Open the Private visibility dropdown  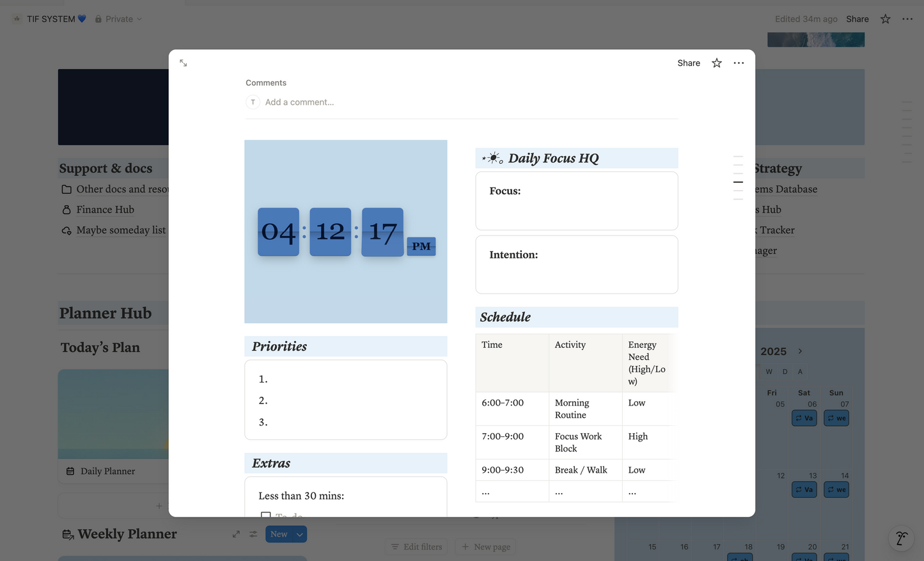(119, 19)
